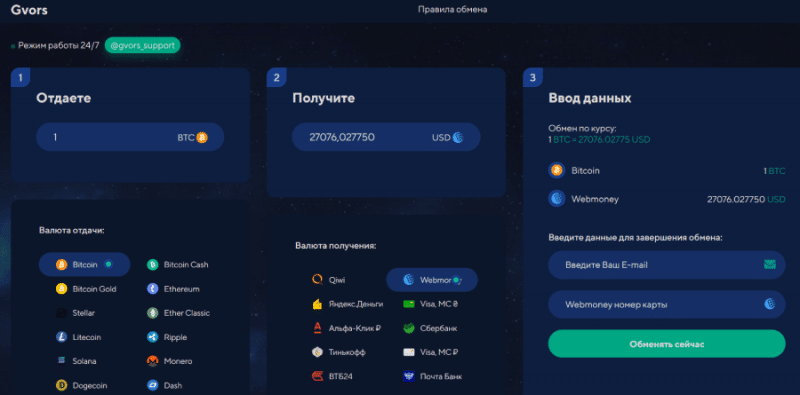The height and width of the screenshot is (395, 800).
Task: Choose Qiwi as receive currency
Action: (329, 280)
